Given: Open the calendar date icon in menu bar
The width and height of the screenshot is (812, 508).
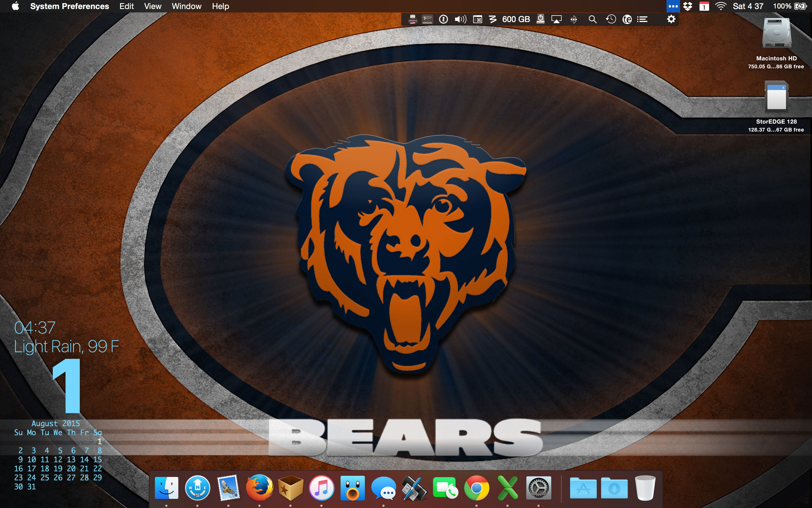Looking at the screenshot, I should 704,6.
